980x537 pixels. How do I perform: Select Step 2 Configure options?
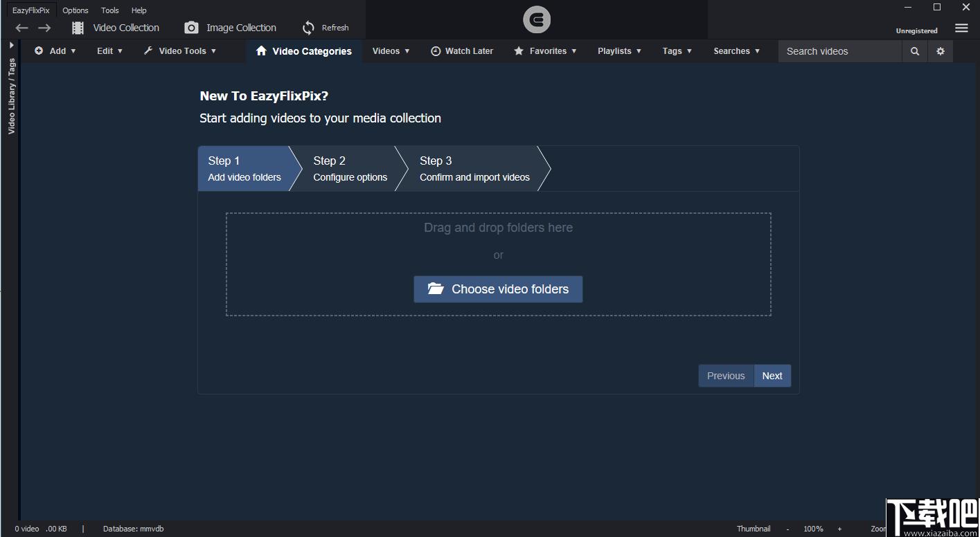350,168
